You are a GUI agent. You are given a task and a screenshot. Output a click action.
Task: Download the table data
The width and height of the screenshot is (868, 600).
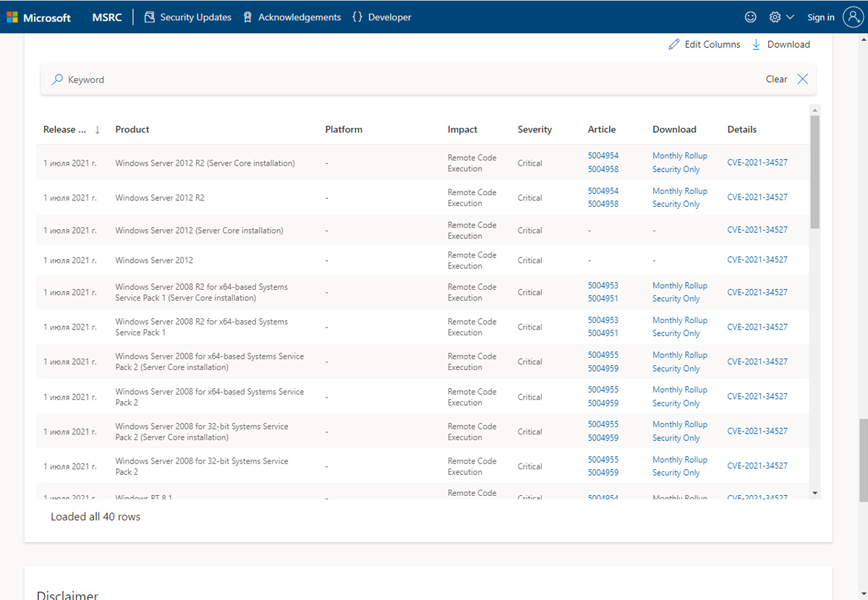coord(780,44)
